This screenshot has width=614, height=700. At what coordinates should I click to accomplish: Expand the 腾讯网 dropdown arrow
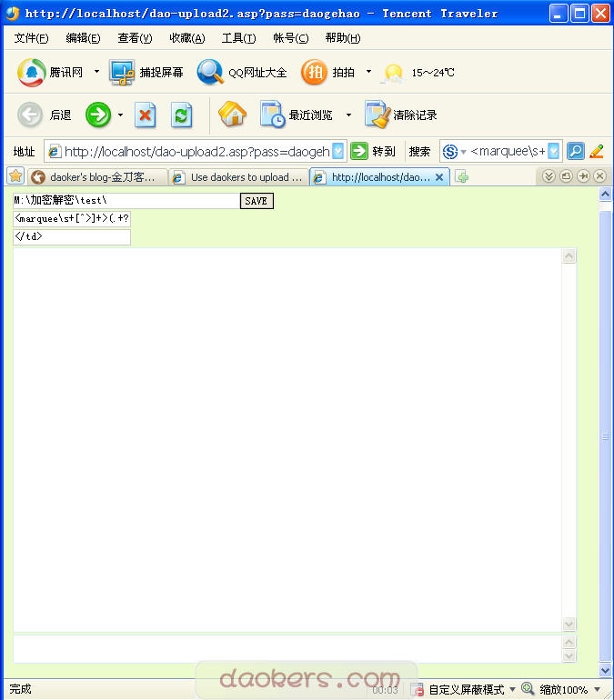96,72
